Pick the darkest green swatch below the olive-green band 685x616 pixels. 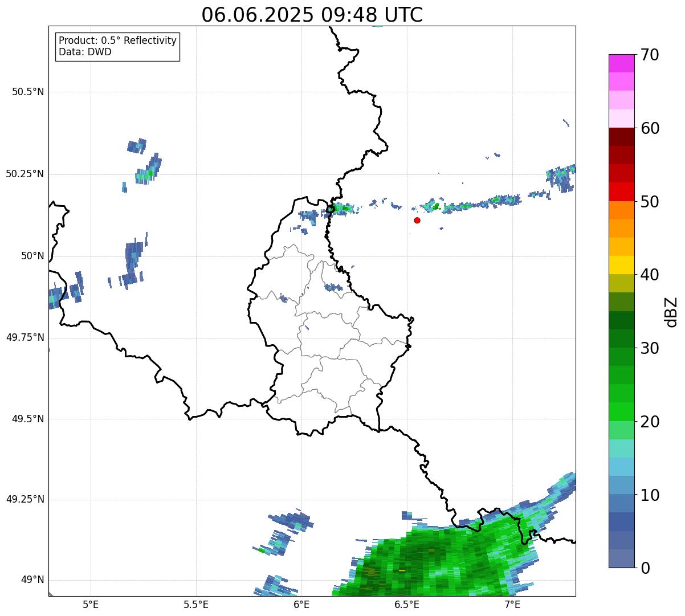click(x=622, y=320)
